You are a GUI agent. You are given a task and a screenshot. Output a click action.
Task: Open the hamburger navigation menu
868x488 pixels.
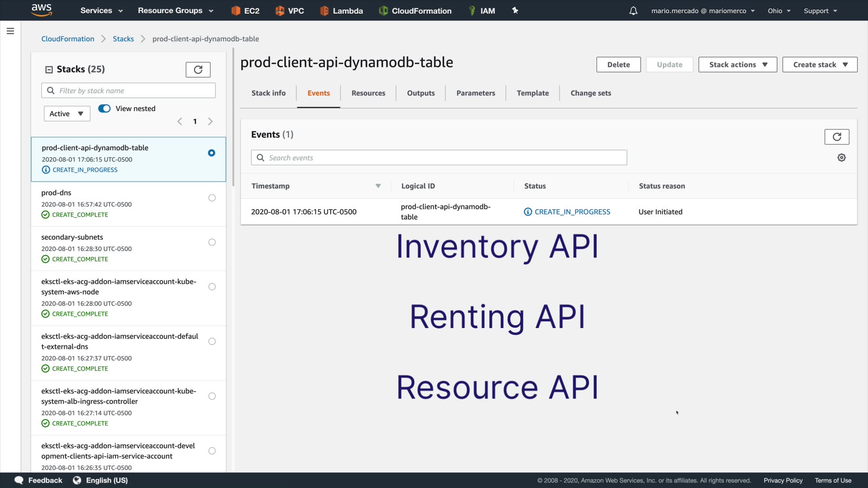pos(10,31)
